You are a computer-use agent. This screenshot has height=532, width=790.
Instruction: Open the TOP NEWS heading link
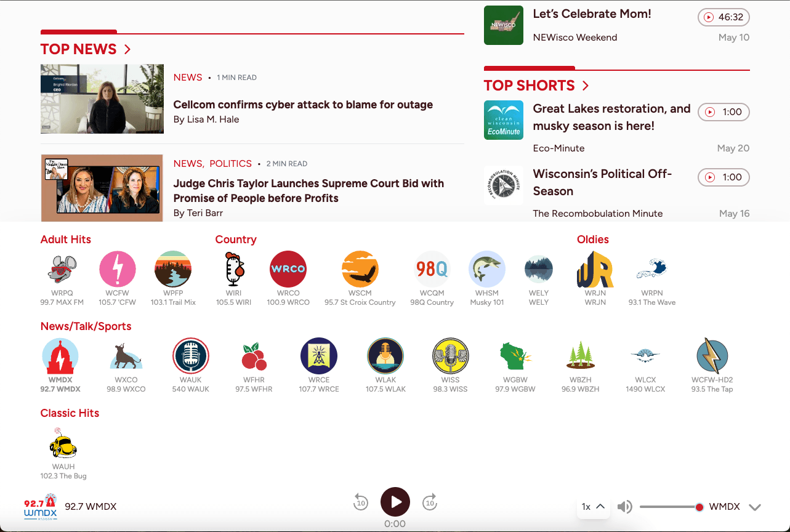(78, 49)
